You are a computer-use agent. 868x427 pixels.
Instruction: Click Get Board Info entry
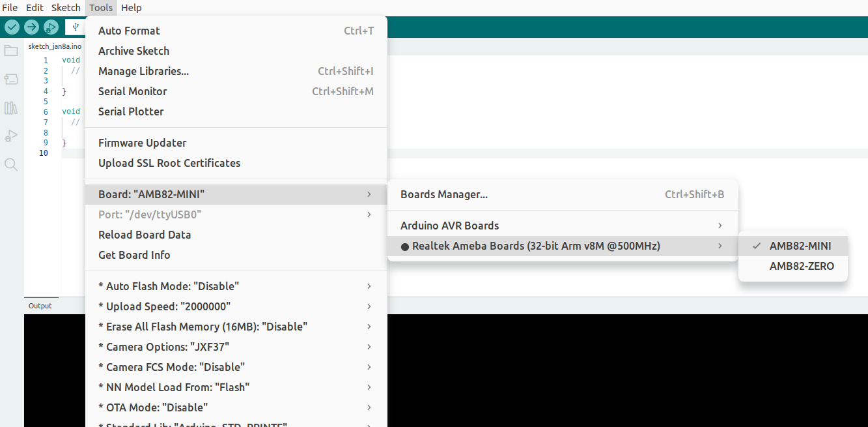236,255
